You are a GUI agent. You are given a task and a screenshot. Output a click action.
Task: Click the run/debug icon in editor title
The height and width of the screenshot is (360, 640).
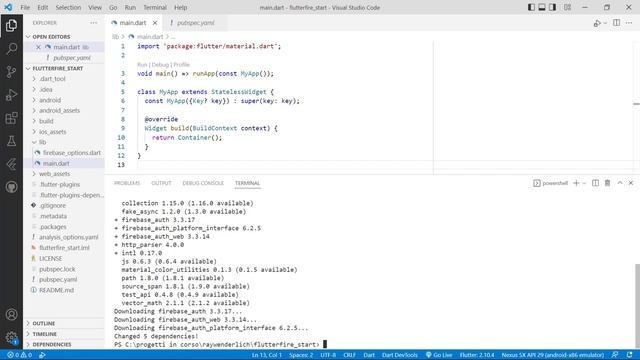pyautogui.click(x=597, y=23)
